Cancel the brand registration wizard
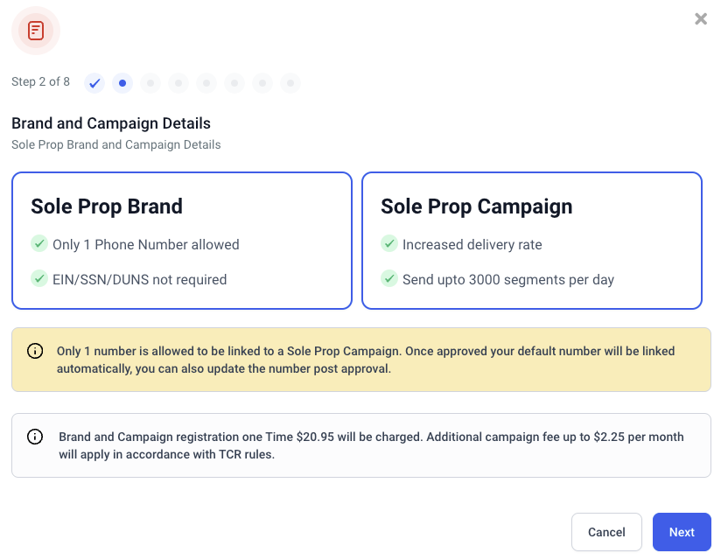 click(x=606, y=532)
